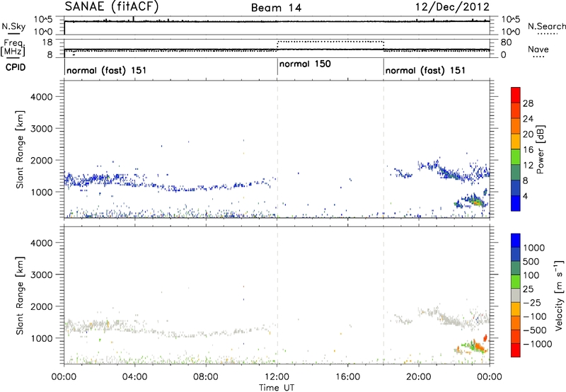Viewport: 566px width, 392px height.
Task: Pick the light green Power colorbar segment near 16
Action: click(516, 157)
